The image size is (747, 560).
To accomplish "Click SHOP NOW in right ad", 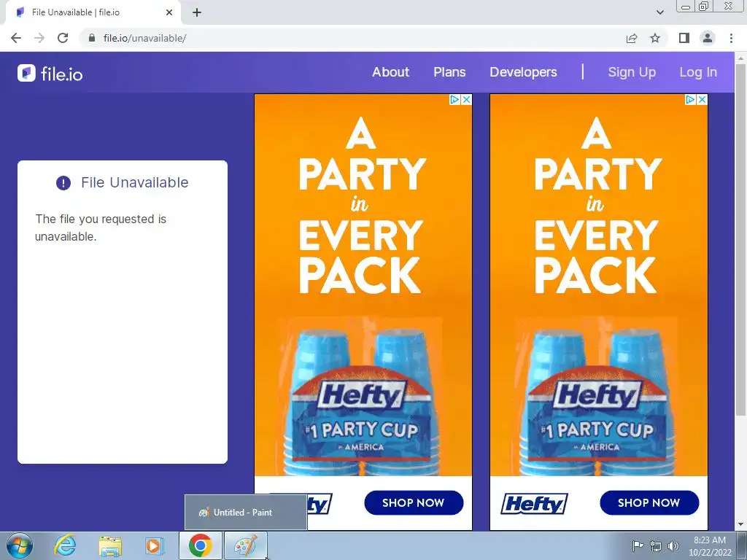I will pos(649,502).
